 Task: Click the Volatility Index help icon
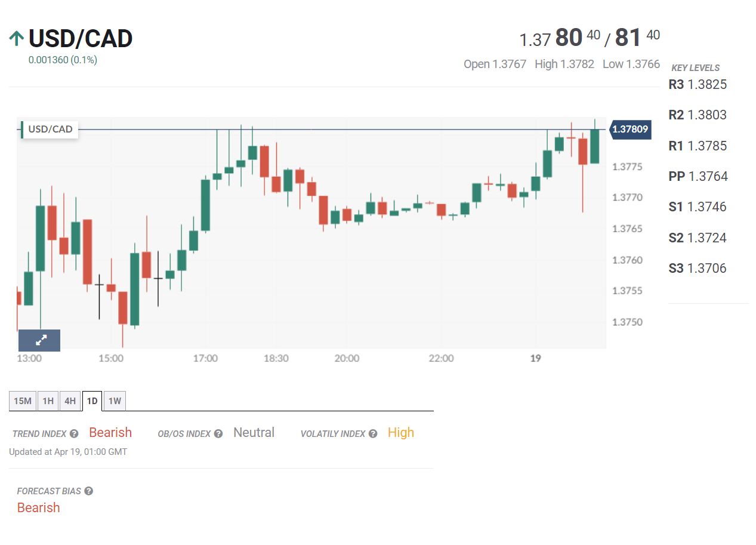point(373,434)
